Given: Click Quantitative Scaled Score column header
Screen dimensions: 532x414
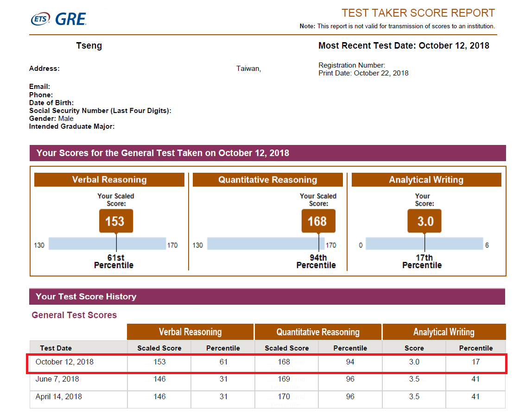Looking at the screenshot, I should point(287,348).
